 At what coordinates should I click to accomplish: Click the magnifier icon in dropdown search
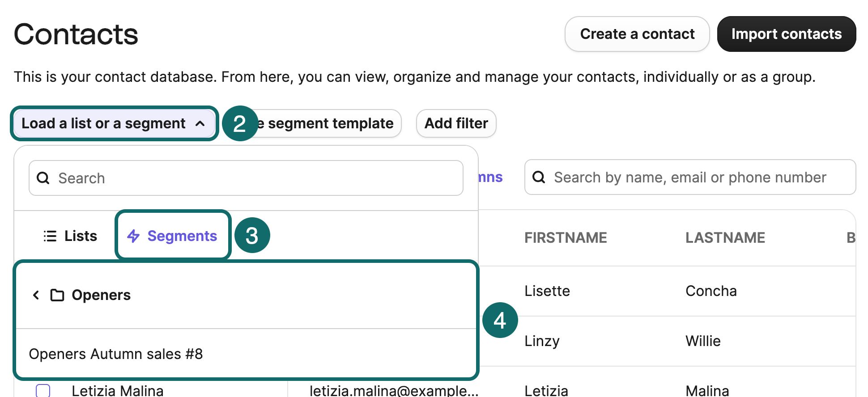pos(43,178)
